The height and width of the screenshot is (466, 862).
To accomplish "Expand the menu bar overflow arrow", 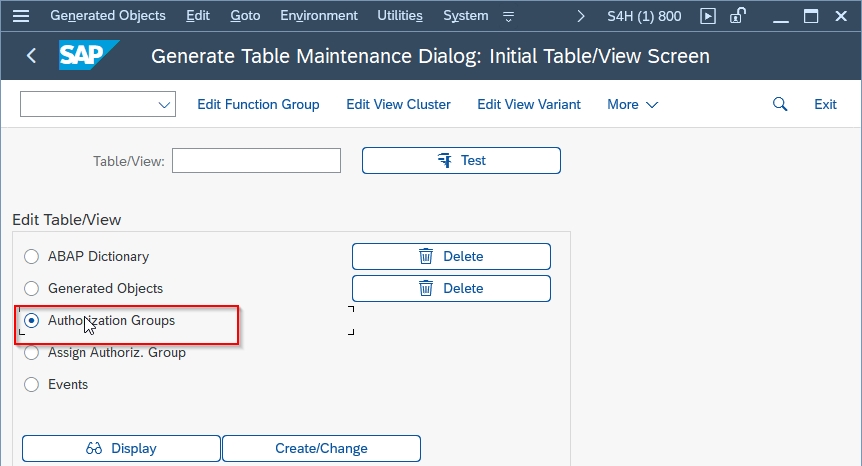I will pos(581,16).
